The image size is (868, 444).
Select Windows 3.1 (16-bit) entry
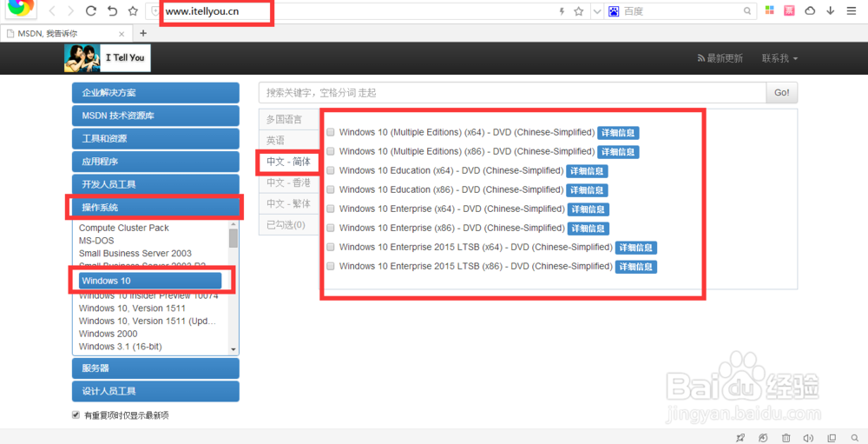click(x=120, y=347)
